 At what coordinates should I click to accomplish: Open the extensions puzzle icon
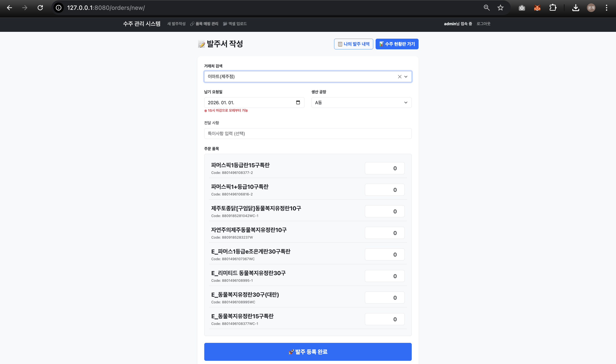click(553, 8)
